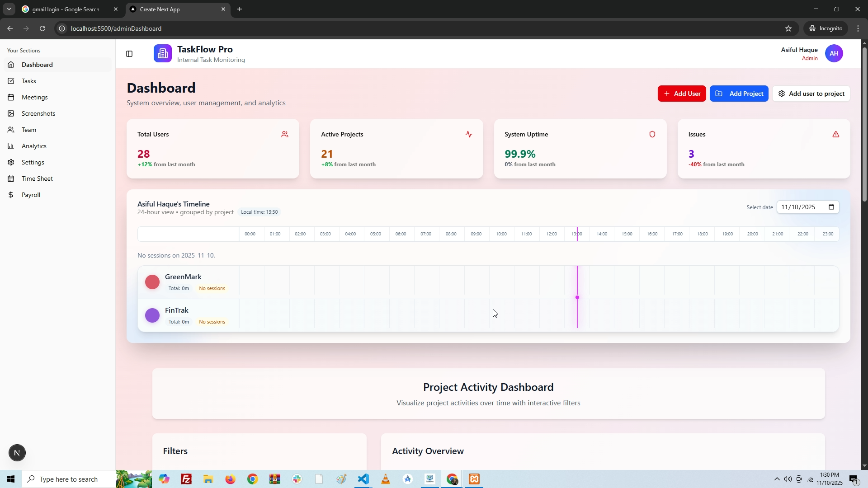Click the GreenMark red project color circle
This screenshot has height=488, width=868.
[x=152, y=282]
